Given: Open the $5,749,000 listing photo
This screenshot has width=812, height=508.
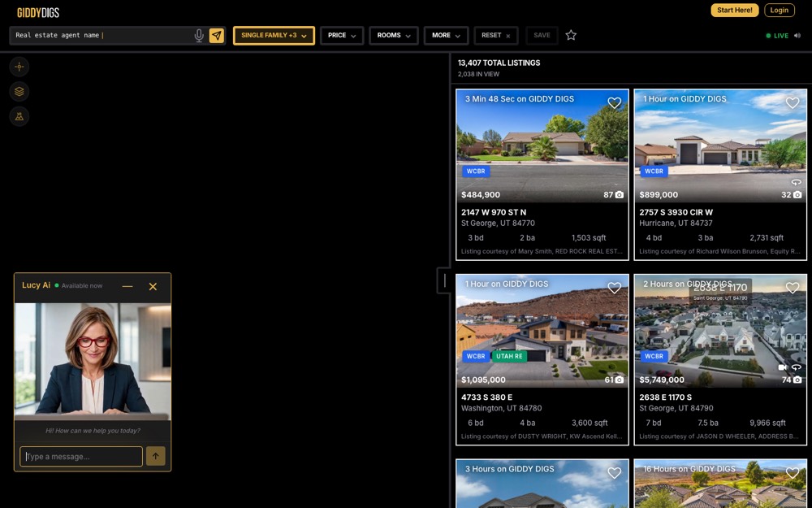Looking at the screenshot, I should [x=720, y=331].
